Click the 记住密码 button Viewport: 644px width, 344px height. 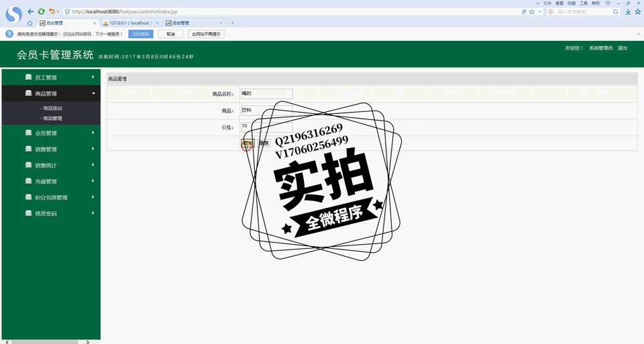click(x=141, y=34)
